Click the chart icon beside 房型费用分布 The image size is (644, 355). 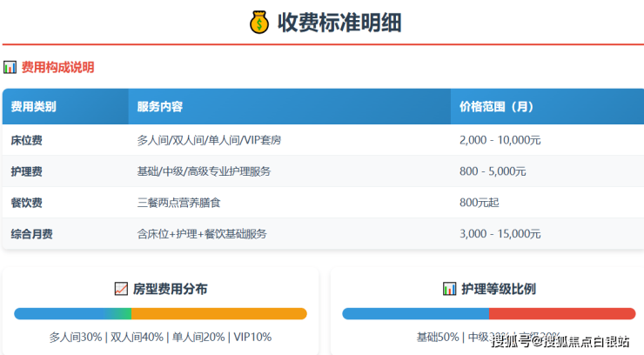122,288
